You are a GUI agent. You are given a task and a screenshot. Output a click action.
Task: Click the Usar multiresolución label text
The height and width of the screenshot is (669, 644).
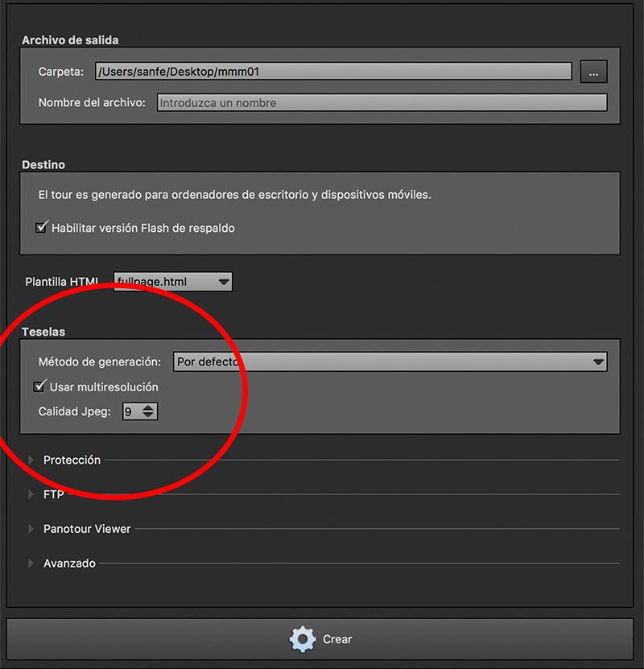(x=104, y=386)
